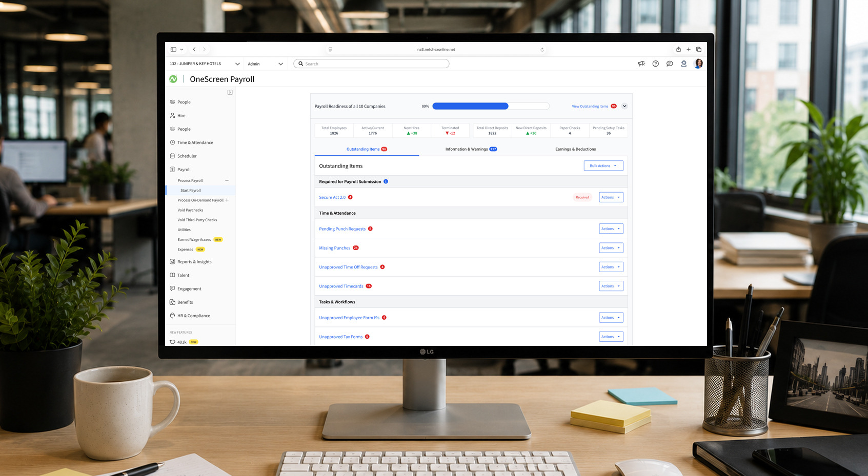The width and height of the screenshot is (868, 476).
Task: Toggle the browser sidebar panel icon
Action: click(173, 50)
